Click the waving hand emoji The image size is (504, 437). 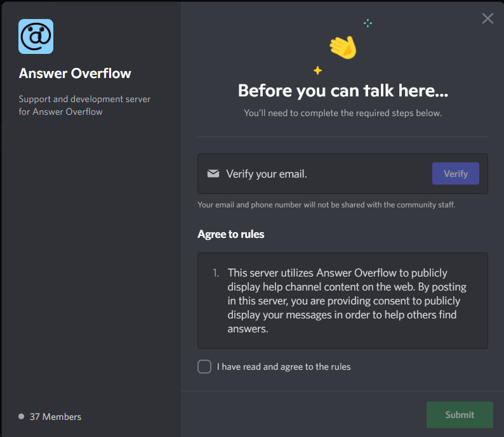coord(343,48)
